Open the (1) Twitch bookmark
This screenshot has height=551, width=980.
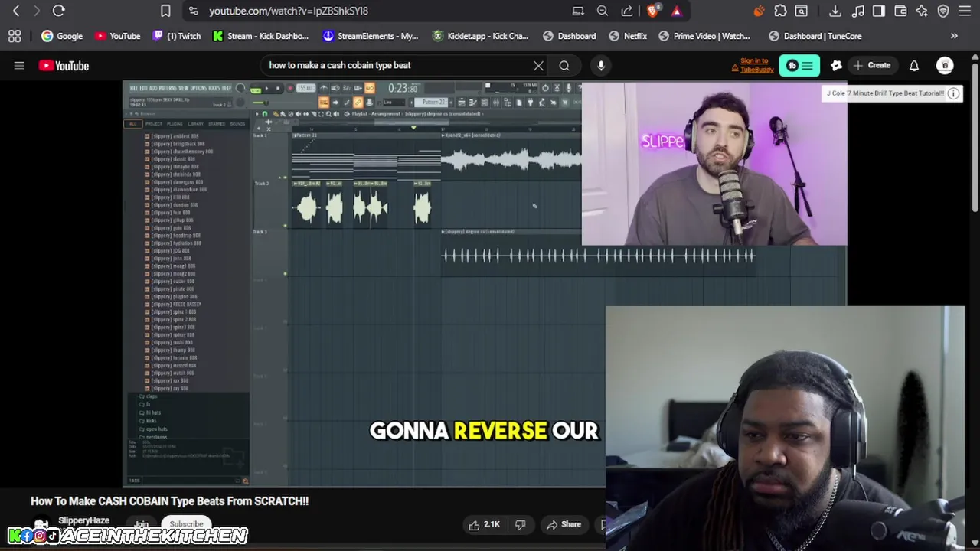click(x=177, y=36)
